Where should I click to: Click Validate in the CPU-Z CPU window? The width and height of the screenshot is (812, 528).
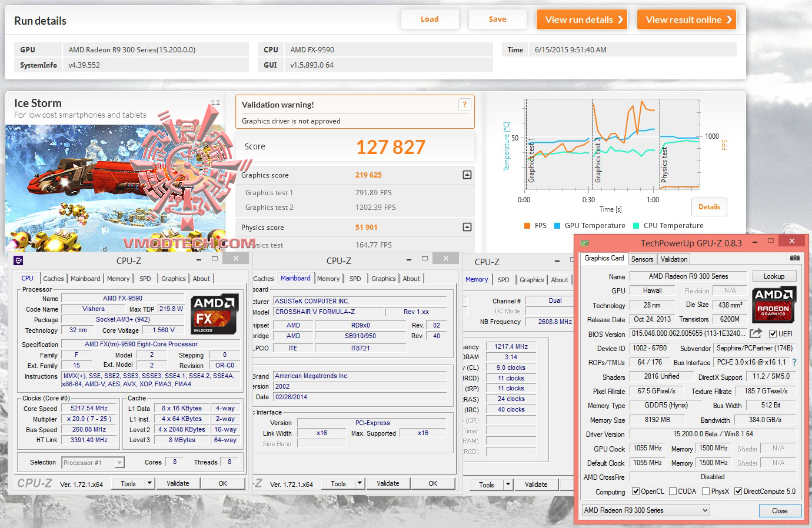point(178,483)
